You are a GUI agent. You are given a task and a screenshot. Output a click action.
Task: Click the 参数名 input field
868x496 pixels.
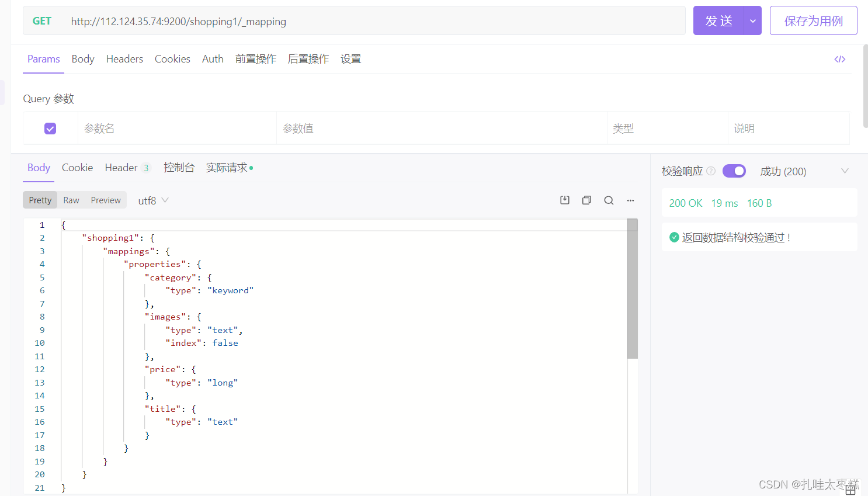coord(177,129)
